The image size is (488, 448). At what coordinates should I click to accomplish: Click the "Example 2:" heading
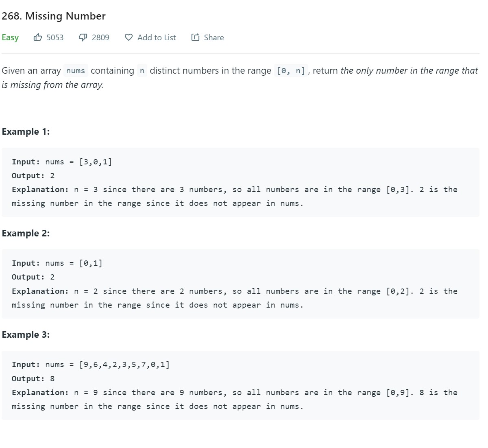click(26, 233)
